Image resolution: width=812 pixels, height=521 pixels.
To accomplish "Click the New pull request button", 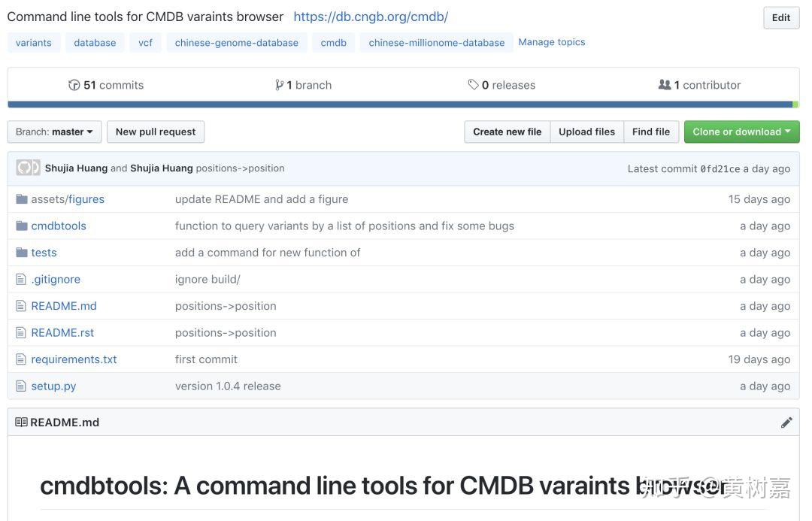I will (x=156, y=132).
